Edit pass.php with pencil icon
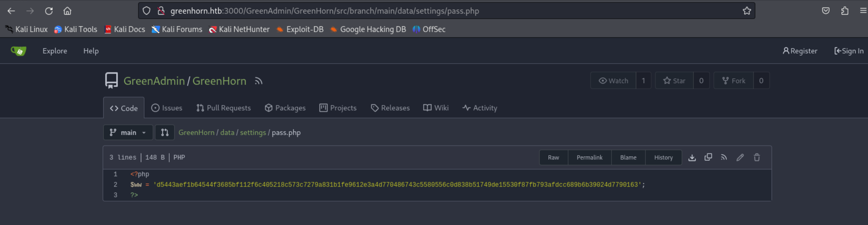The height and width of the screenshot is (225, 868). pos(740,158)
